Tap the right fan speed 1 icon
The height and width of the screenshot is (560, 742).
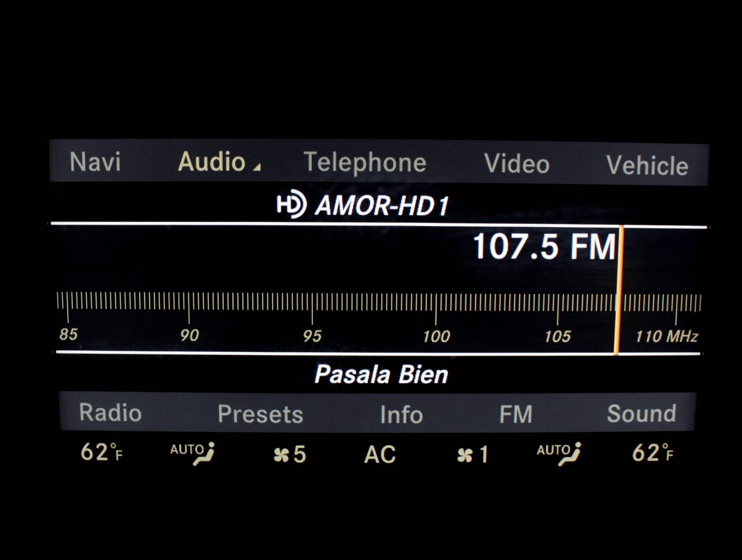pyautogui.click(x=472, y=455)
